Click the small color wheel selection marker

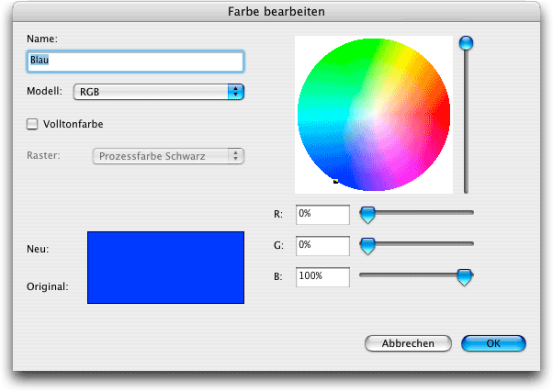click(x=336, y=181)
